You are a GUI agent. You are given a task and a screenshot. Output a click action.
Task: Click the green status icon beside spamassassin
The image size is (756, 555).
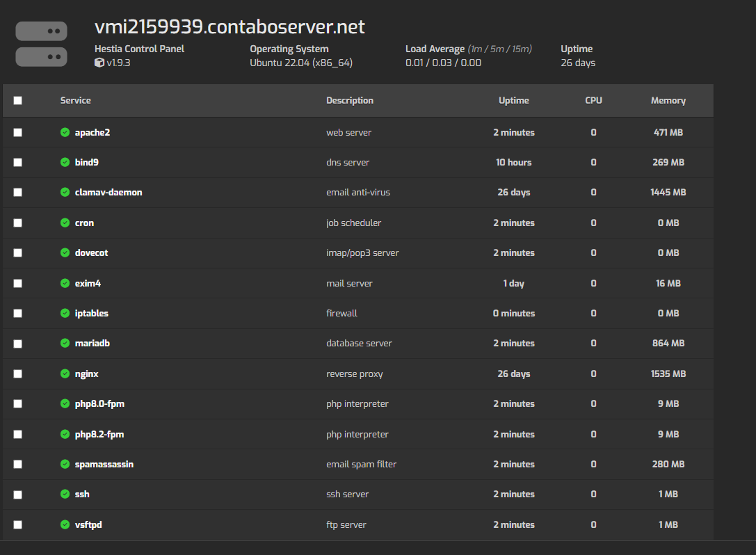coord(66,464)
